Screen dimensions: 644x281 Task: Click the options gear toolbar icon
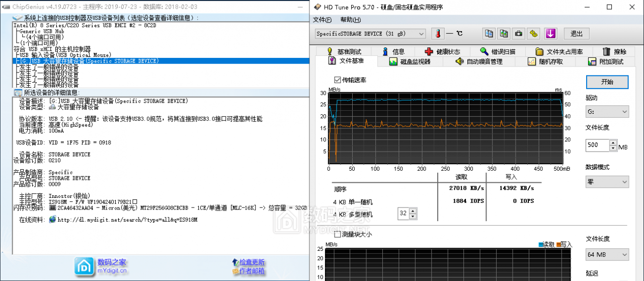click(534, 34)
